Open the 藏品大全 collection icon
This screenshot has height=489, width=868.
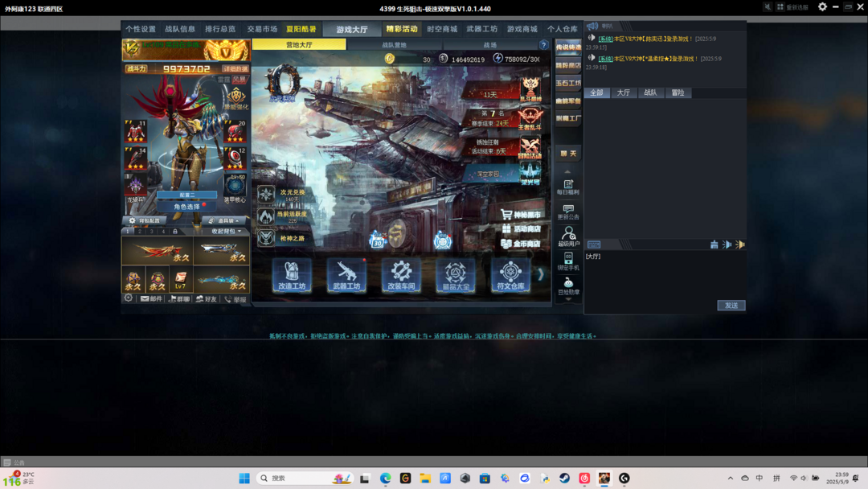[456, 275]
